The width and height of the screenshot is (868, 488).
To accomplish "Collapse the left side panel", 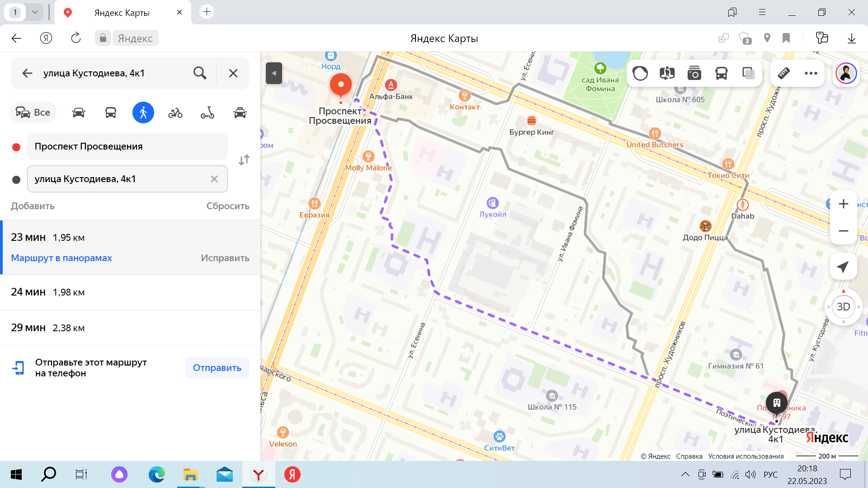I will coord(274,73).
